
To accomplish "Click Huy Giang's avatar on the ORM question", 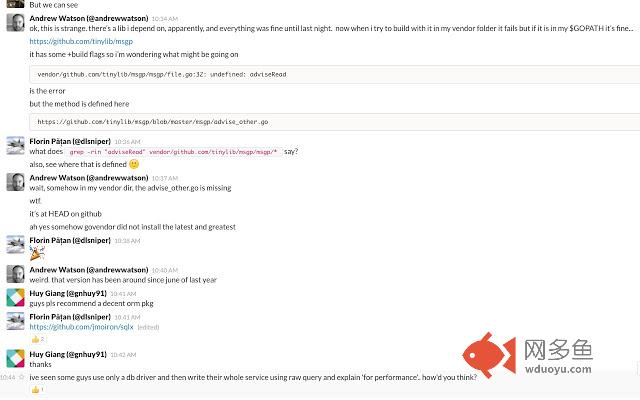I will pos(15,298).
